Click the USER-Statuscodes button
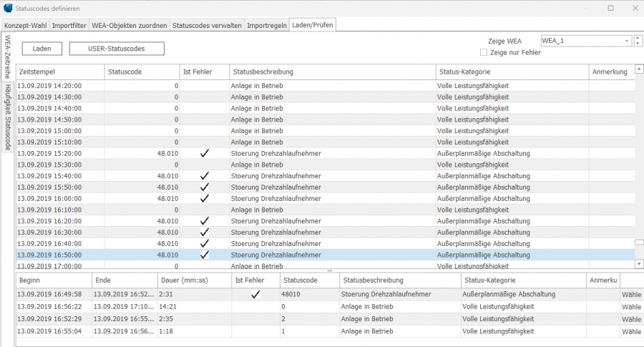Viewport: 644px width, 347px height. 117,49
